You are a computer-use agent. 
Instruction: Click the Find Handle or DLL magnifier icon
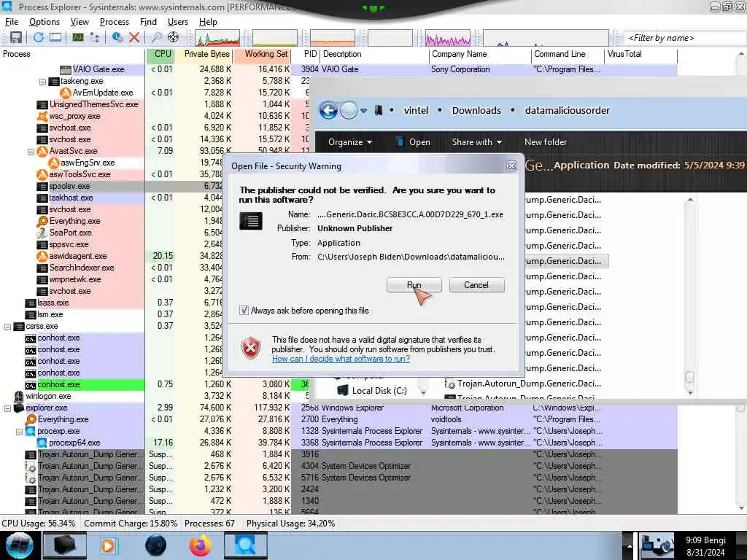[x=156, y=37]
